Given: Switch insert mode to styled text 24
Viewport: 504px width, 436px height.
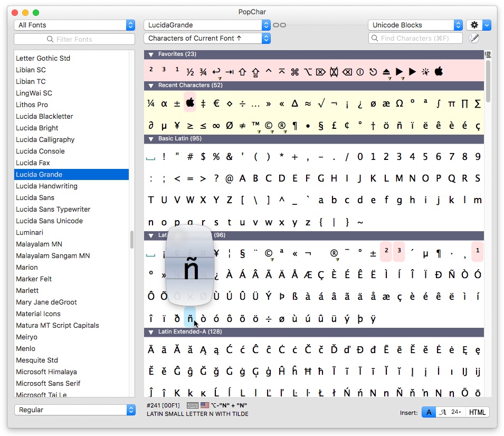Looking at the screenshot, I should pyautogui.click(x=450, y=412).
